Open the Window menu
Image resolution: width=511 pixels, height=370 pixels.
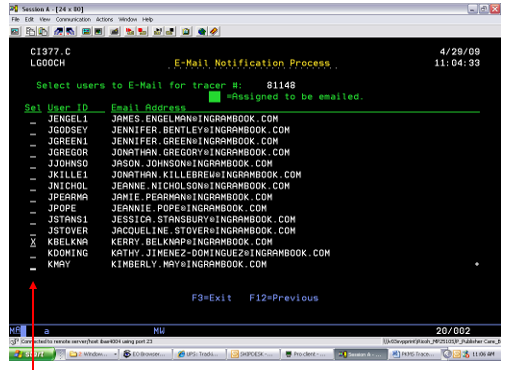click(x=128, y=19)
